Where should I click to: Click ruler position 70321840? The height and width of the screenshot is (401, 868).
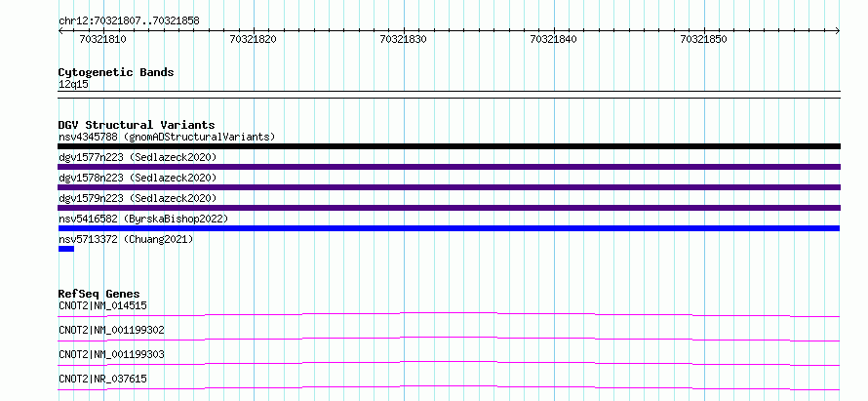click(554, 39)
